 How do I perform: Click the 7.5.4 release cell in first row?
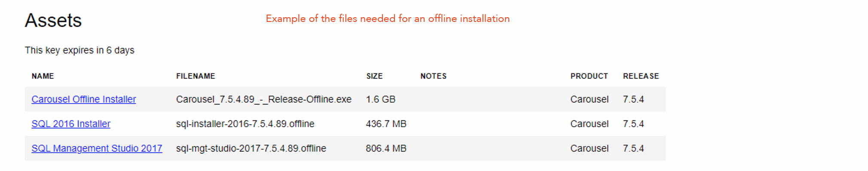point(633,99)
